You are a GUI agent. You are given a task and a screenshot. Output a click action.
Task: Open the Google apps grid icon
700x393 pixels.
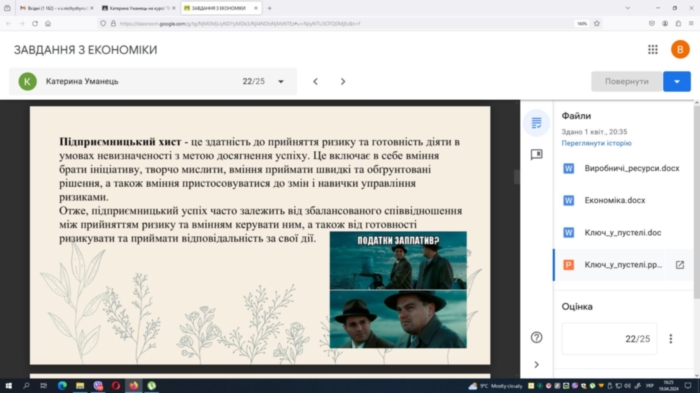(653, 50)
